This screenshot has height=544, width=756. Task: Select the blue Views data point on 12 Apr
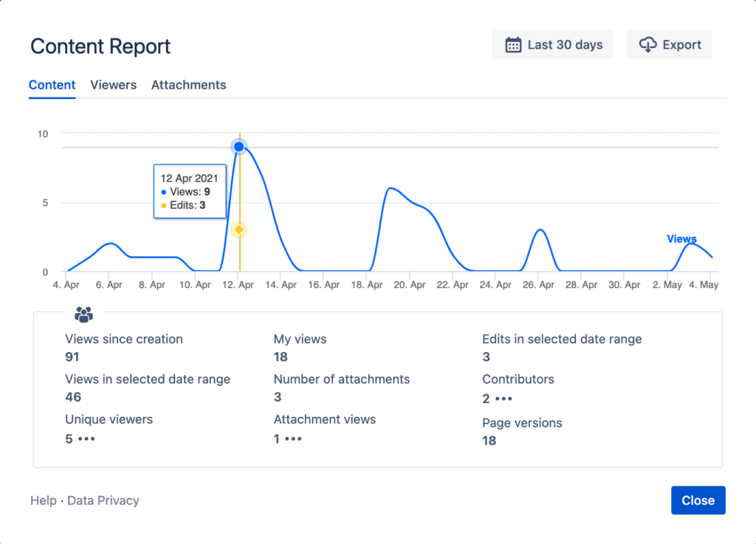(x=239, y=146)
